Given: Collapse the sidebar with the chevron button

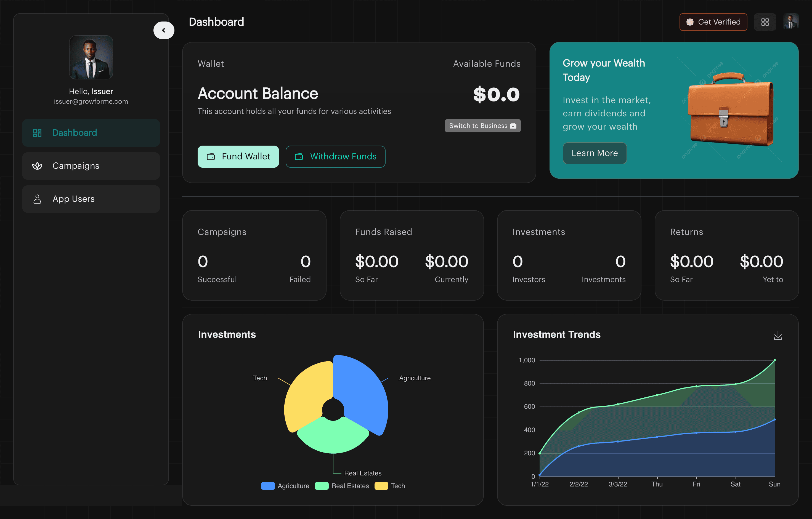Looking at the screenshot, I should tap(164, 30).
